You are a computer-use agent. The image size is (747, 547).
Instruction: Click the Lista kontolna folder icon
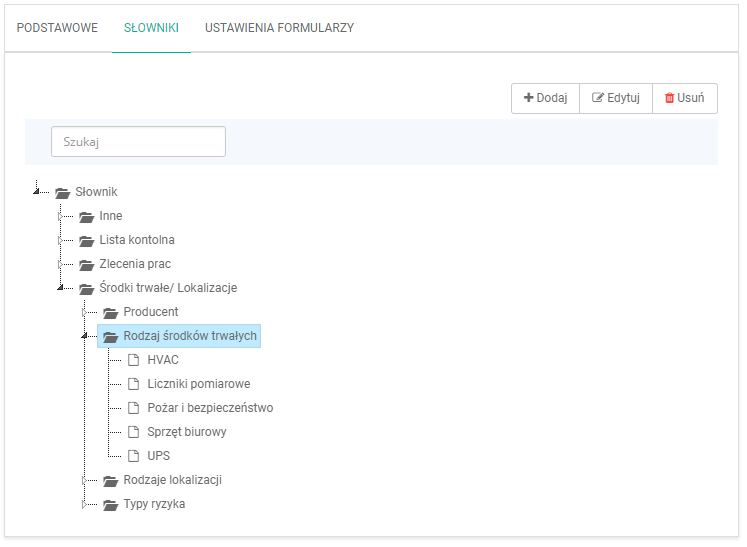87,241
